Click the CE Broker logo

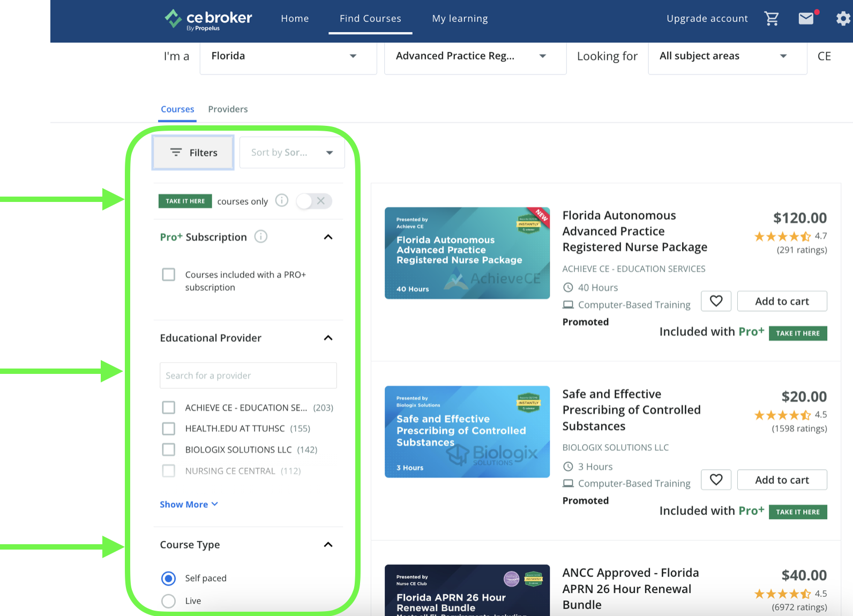[208, 19]
